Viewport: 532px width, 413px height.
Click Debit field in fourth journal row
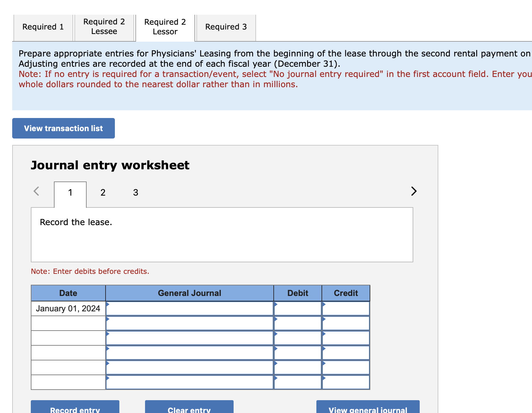[x=298, y=353]
